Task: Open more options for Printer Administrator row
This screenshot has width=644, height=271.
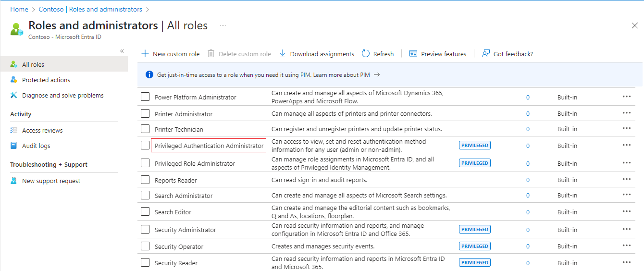Action: pos(627,113)
